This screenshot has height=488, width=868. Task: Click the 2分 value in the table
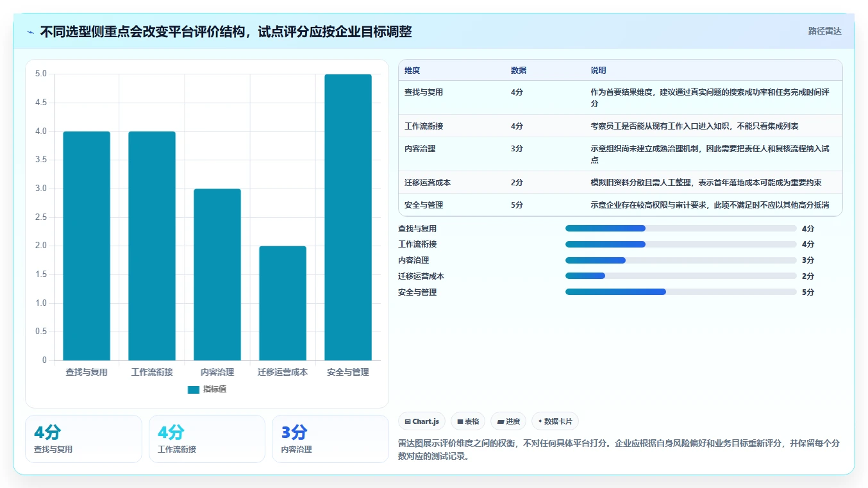pyautogui.click(x=517, y=183)
